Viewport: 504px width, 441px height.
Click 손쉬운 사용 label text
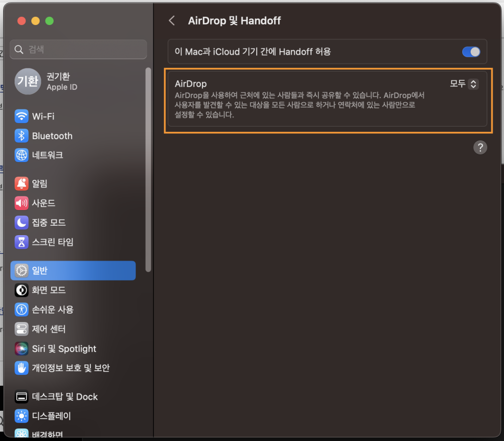click(x=52, y=310)
